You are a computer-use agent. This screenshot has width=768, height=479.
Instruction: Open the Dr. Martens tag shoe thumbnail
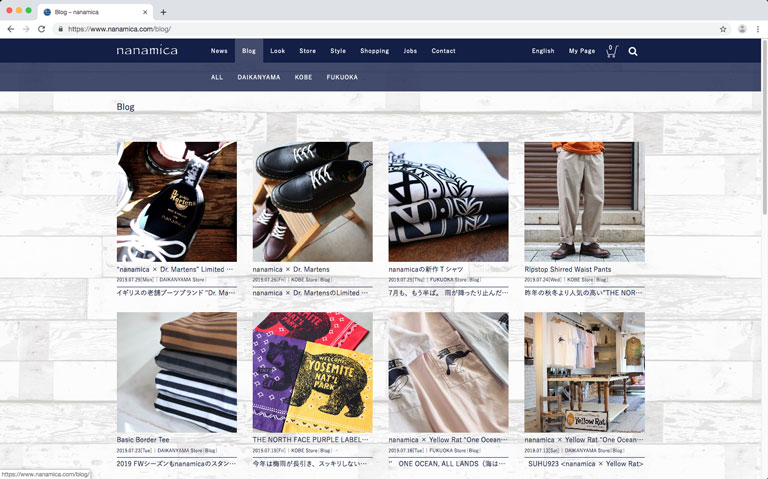coord(177,202)
